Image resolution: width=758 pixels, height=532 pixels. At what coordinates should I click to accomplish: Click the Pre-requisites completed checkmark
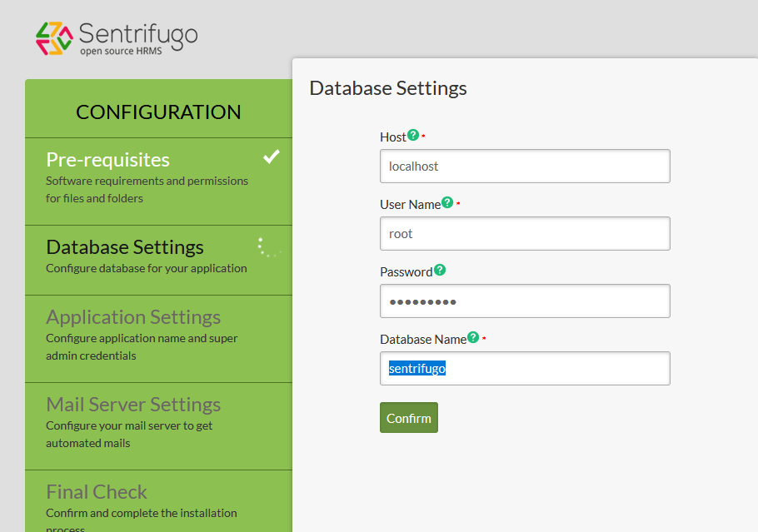271,157
